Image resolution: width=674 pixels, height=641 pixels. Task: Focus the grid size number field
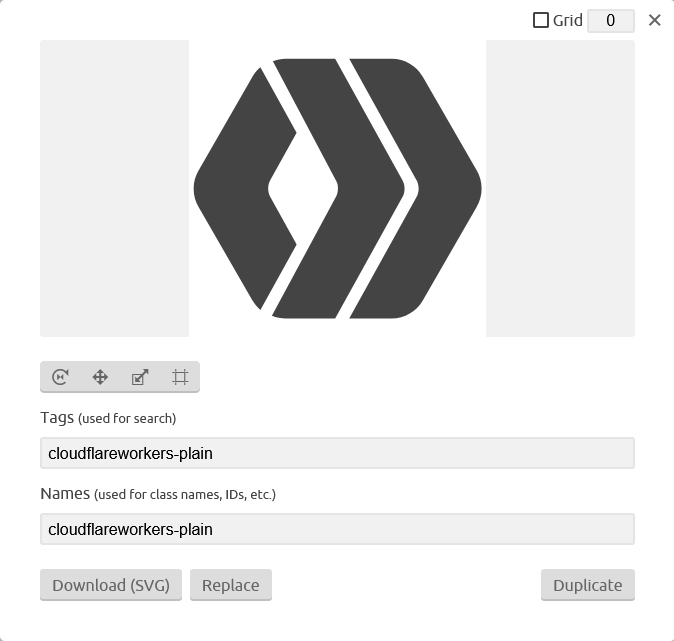click(x=611, y=21)
